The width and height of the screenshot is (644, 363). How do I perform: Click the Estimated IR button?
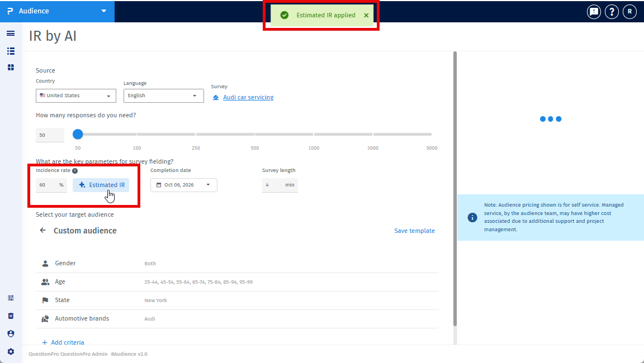click(101, 185)
